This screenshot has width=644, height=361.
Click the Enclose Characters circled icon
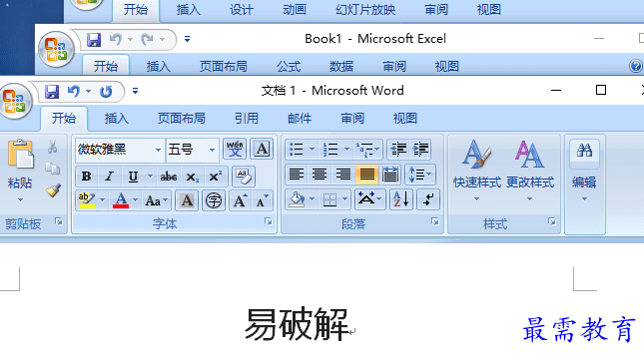click(x=214, y=200)
